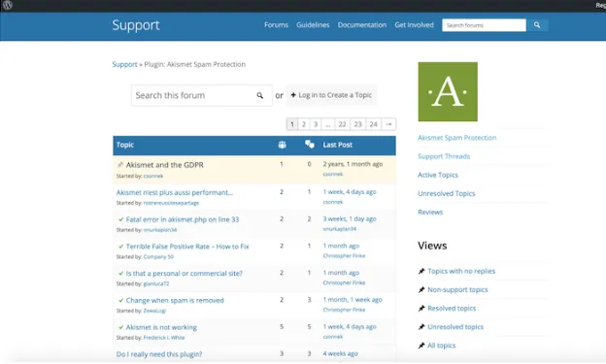Go to next page arrow in pagination

click(388, 124)
